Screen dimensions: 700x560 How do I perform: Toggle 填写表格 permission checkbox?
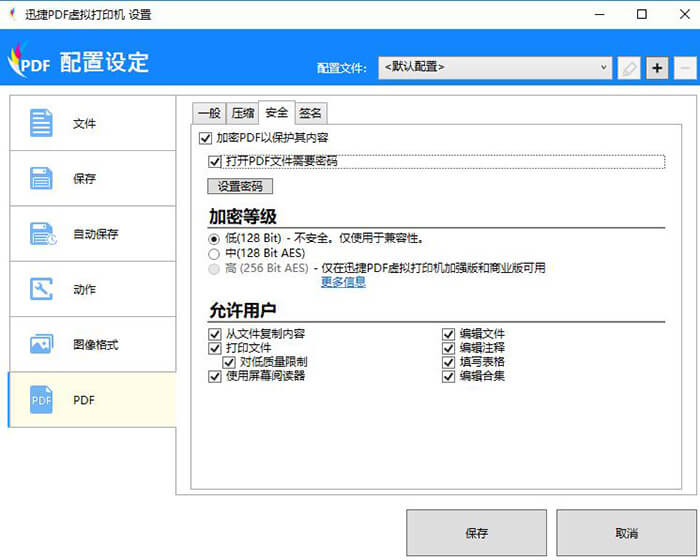[448, 362]
